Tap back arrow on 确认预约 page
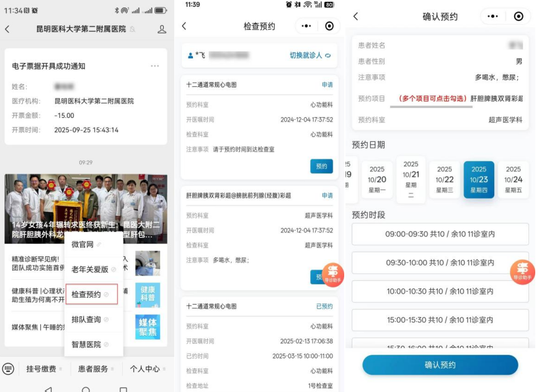This screenshot has width=539, height=392. pyautogui.click(x=355, y=17)
